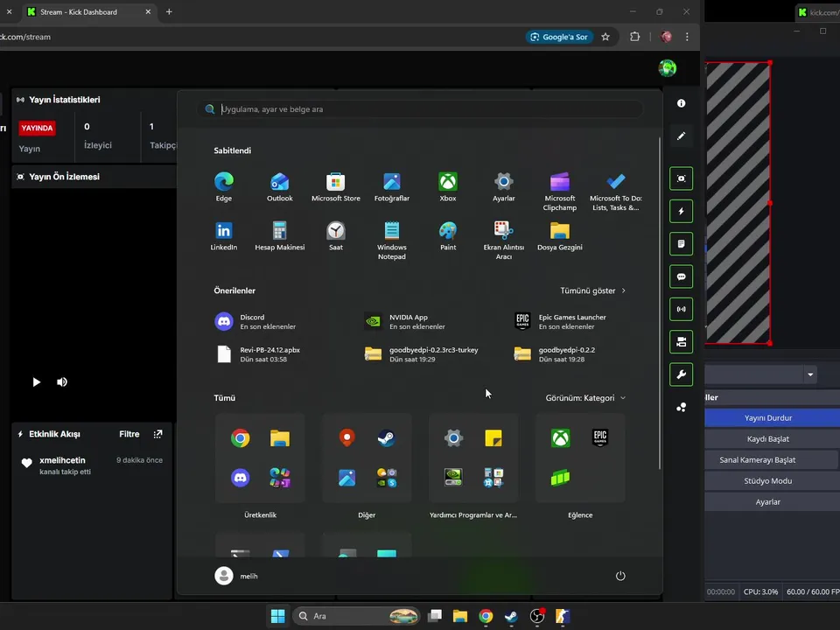Click the Kick profile avatar
Viewport: 840px width, 630px height.
(668, 68)
